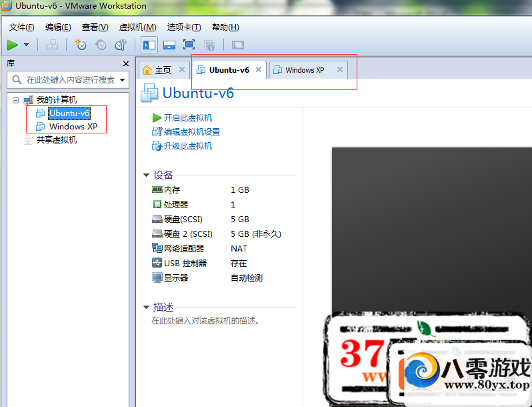Click the large Ubuntu-v6 VM title icon
The width and height of the screenshot is (532, 407).
pyautogui.click(x=149, y=93)
